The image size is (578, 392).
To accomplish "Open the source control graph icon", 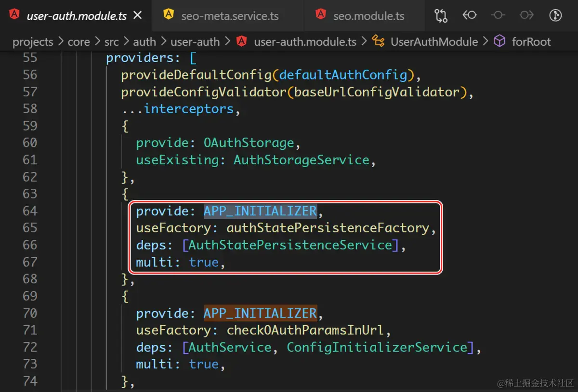I will tap(555, 15).
